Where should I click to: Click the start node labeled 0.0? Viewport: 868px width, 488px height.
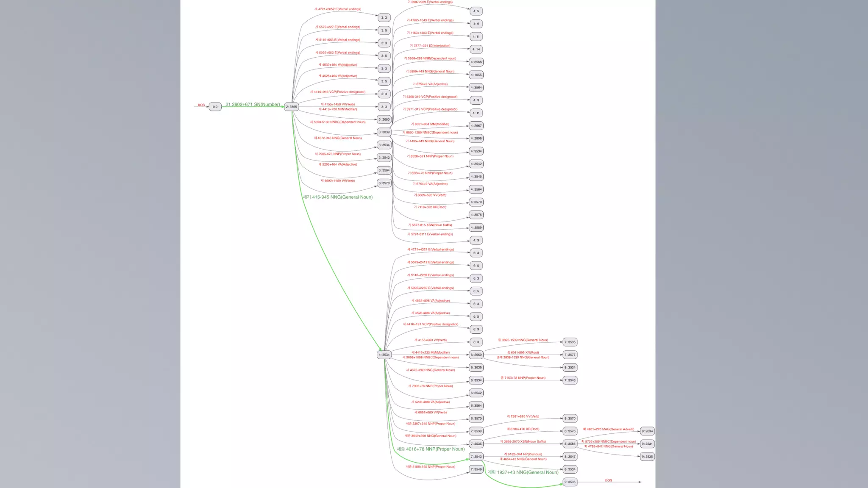(x=215, y=107)
